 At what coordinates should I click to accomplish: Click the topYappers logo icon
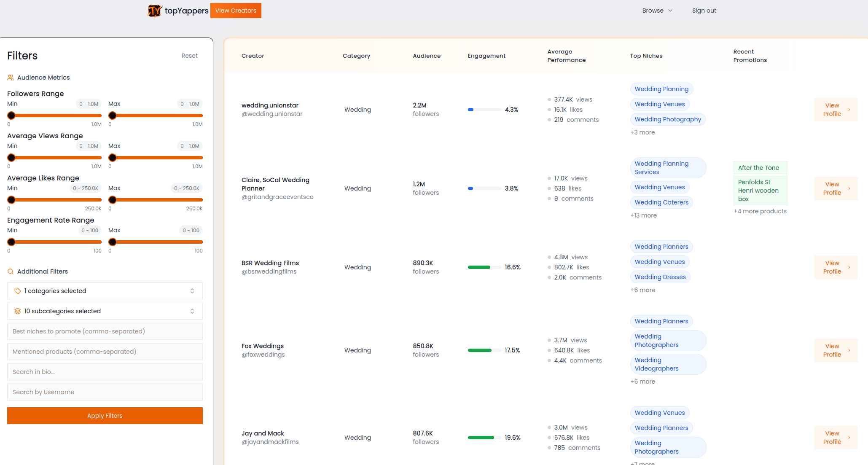[155, 11]
